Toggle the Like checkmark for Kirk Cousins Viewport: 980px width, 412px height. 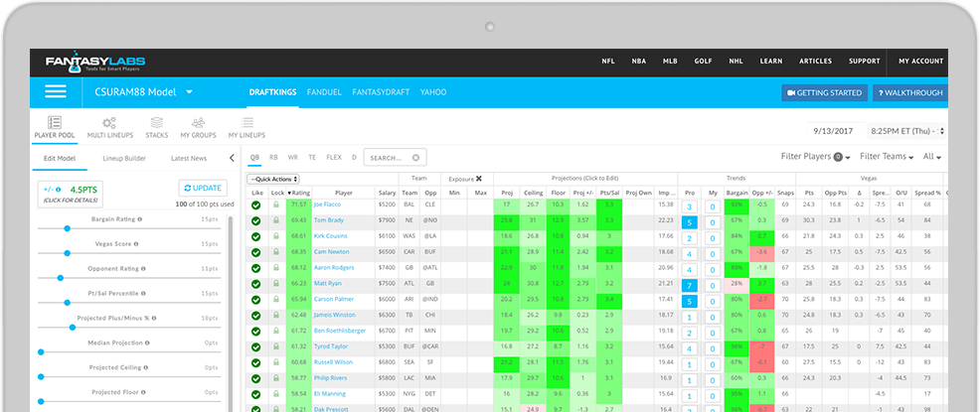[x=256, y=236]
